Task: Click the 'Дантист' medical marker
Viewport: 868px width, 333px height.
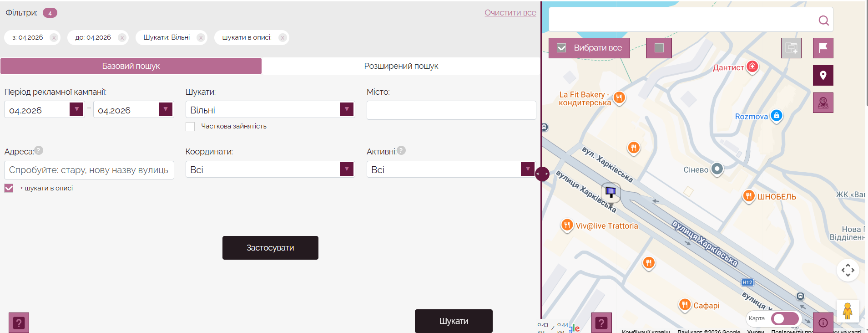Action: tap(752, 67)
